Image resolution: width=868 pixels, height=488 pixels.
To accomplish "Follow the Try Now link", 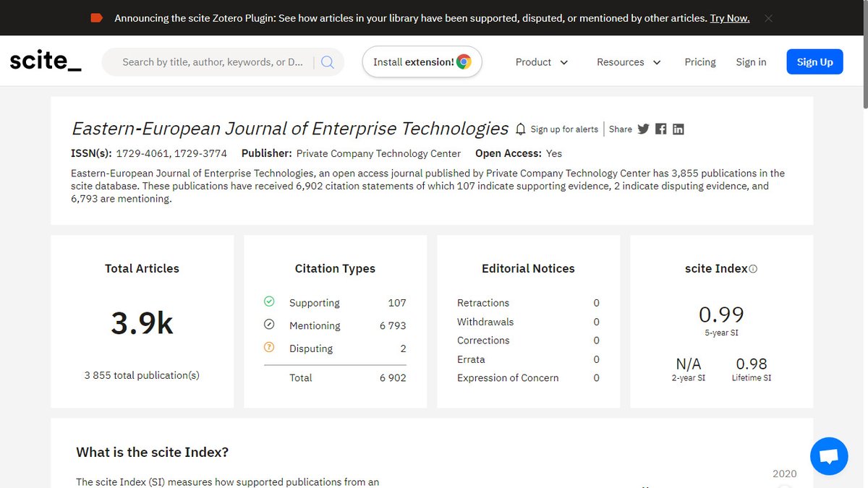I will 730,18.
